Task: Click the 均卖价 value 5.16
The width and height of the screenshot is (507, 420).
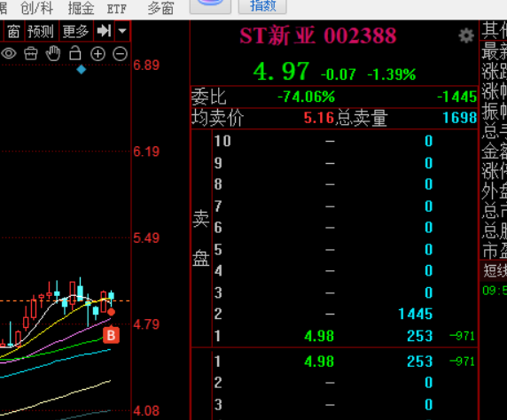Action: 318,118
